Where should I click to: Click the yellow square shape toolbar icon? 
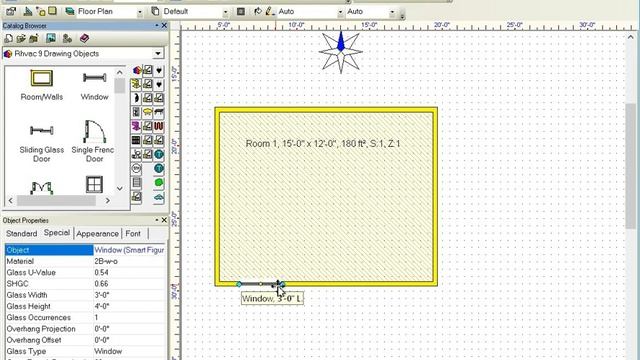pyautogui.click(x=52, y=11)
